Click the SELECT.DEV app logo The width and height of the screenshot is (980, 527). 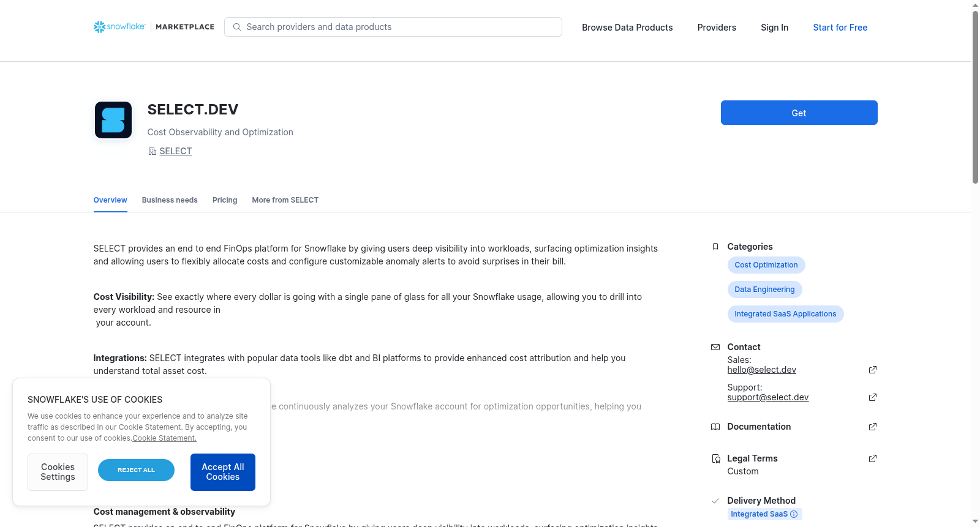[x=113, y=120]
